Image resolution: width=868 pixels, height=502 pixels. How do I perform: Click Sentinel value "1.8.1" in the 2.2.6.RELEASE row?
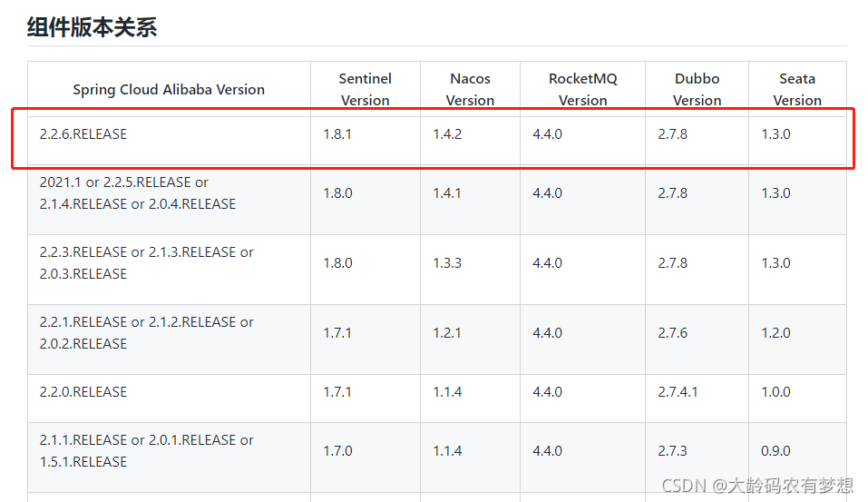click(x=337, y=134)
